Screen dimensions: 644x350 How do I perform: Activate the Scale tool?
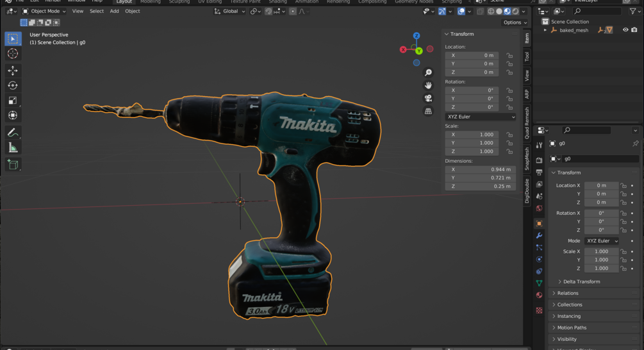pyautogui.click(x=13, y=100)
